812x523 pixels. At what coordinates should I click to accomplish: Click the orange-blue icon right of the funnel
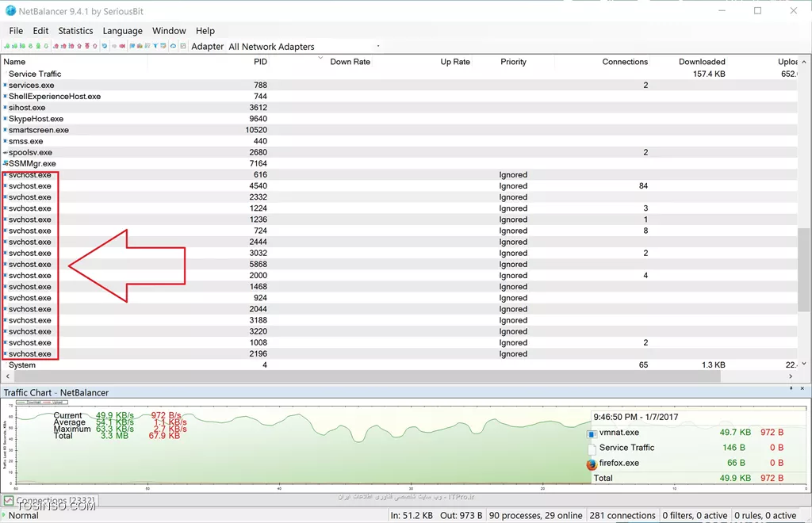(x=163, y=46)
